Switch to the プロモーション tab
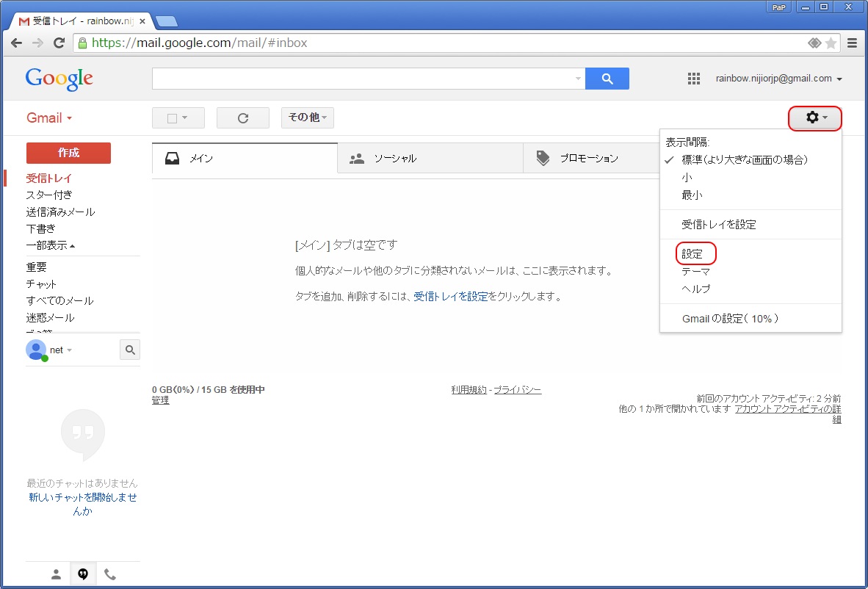Screen dimensions: 868x589 591,159
